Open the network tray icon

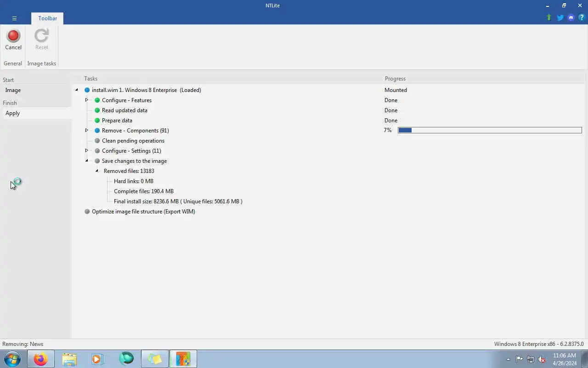point(531,359)
